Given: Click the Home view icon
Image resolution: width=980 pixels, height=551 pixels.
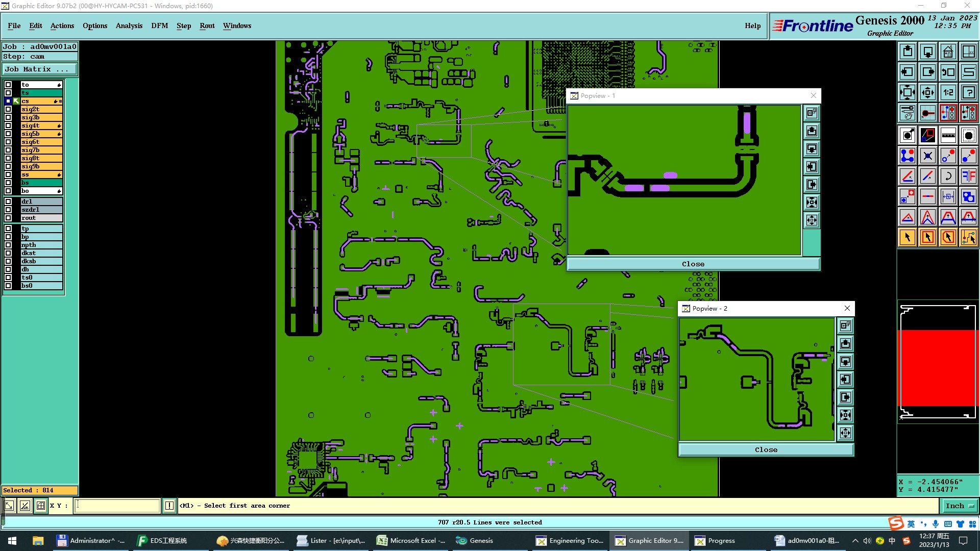Looking at the screenshot, I should click(948, 52).
